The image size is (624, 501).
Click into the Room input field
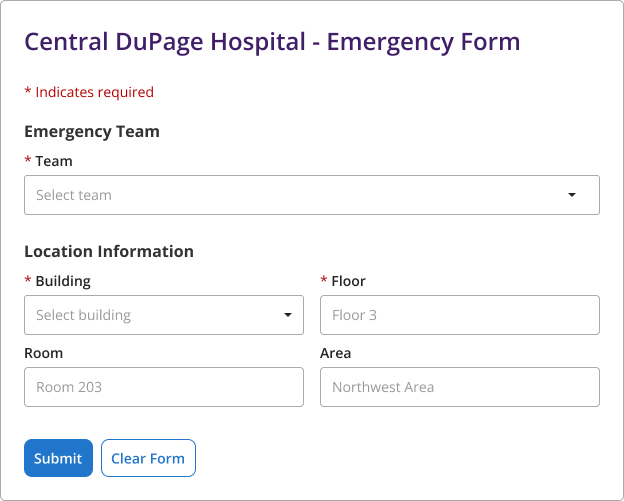(x=163, y=387)
